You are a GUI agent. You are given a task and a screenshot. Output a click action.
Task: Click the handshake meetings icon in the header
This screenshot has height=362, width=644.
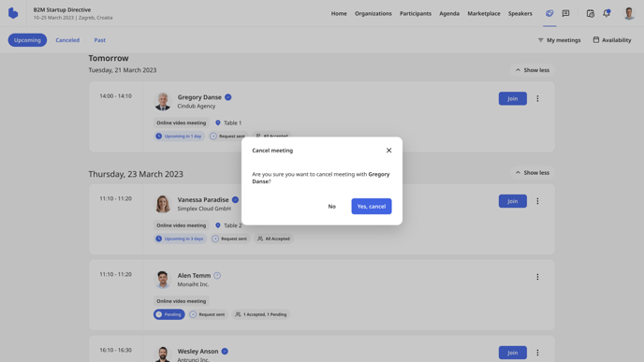pyautogui.click(x=549, y=13)
